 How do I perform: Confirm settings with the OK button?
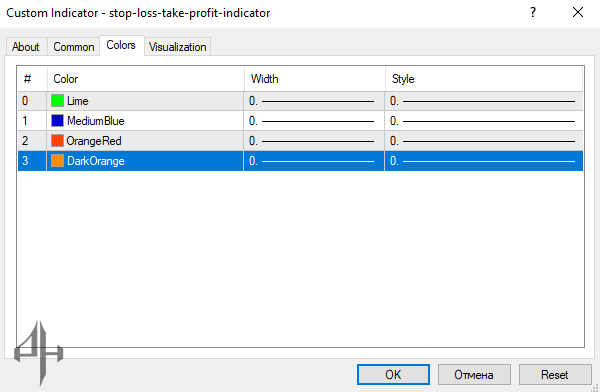point(393,374)
